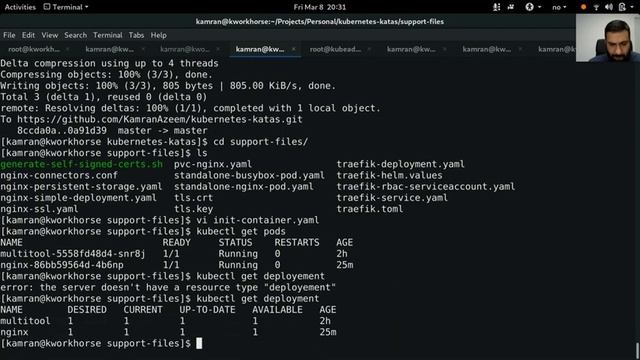Click the file name nginx-simple-deployment.yaml
Screen dimensions: 640x360
(78, 198)
